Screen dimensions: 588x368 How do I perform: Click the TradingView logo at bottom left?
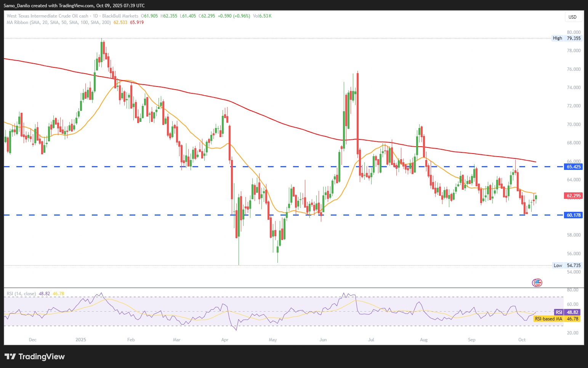35,357
